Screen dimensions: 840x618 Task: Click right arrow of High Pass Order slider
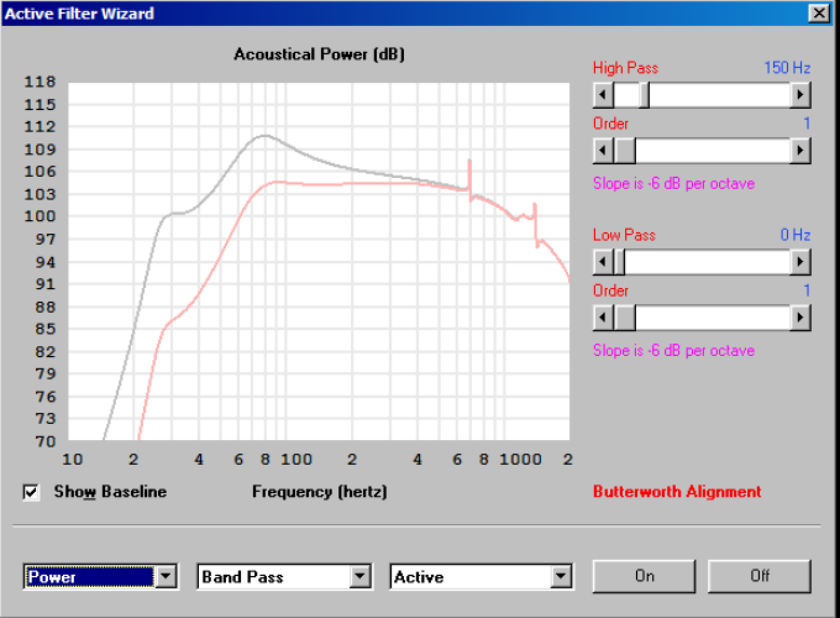(x=800, y=150)
